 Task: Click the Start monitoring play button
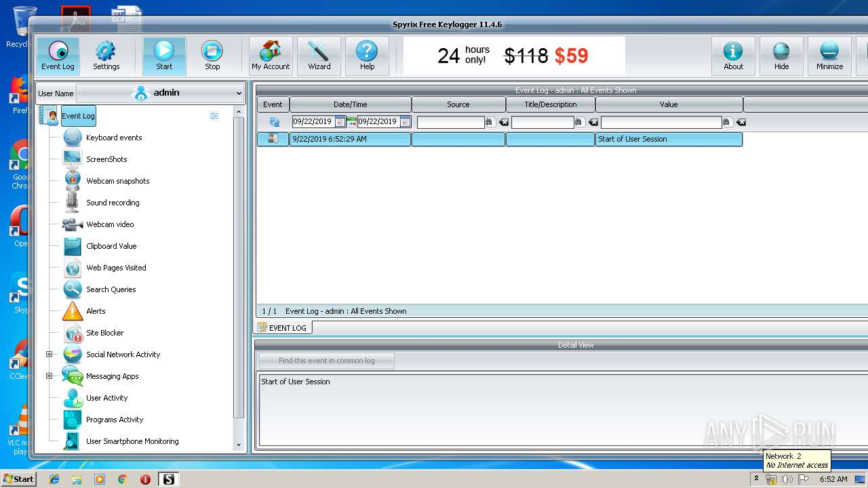coord(164,56)
